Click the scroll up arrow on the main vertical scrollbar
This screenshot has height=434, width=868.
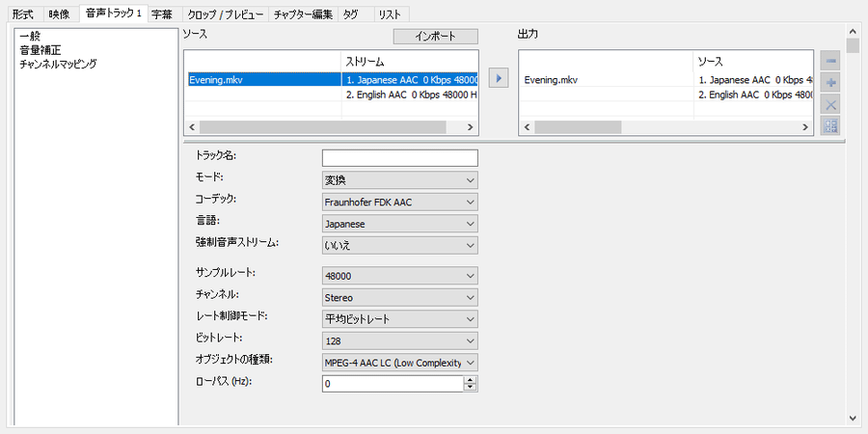[854, 31]
